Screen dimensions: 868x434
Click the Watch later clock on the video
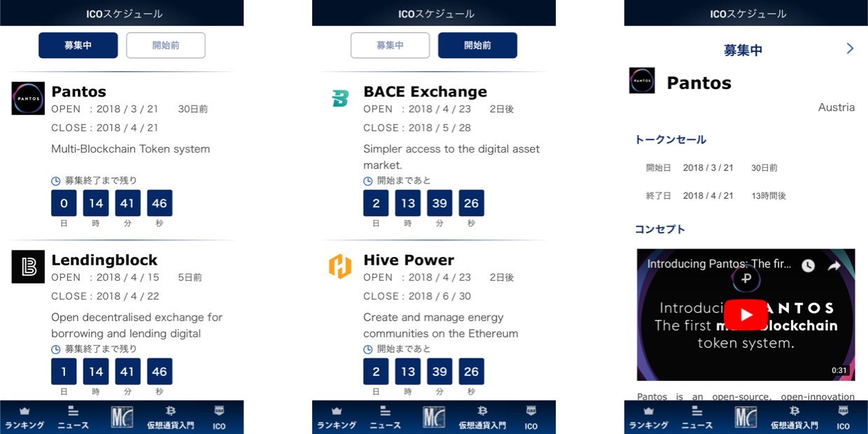[808, 266]
